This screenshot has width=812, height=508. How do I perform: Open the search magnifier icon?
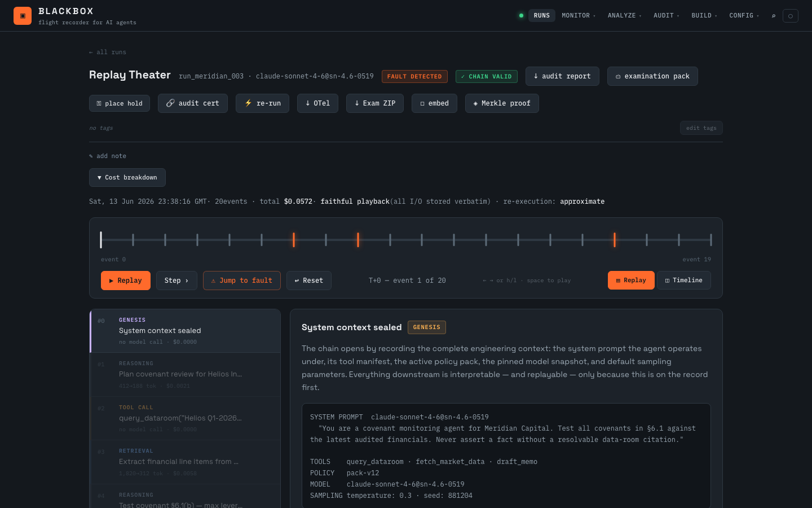point(774,16)
